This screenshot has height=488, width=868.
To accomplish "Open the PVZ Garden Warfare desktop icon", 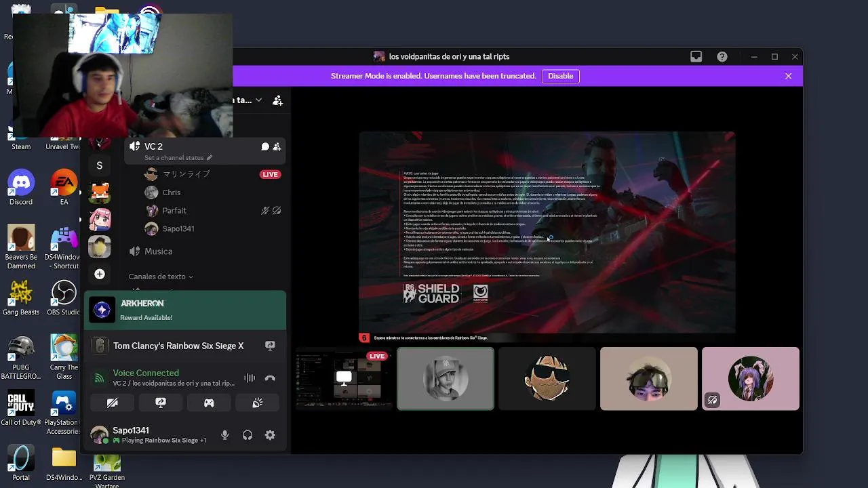I will coord(106,471).
